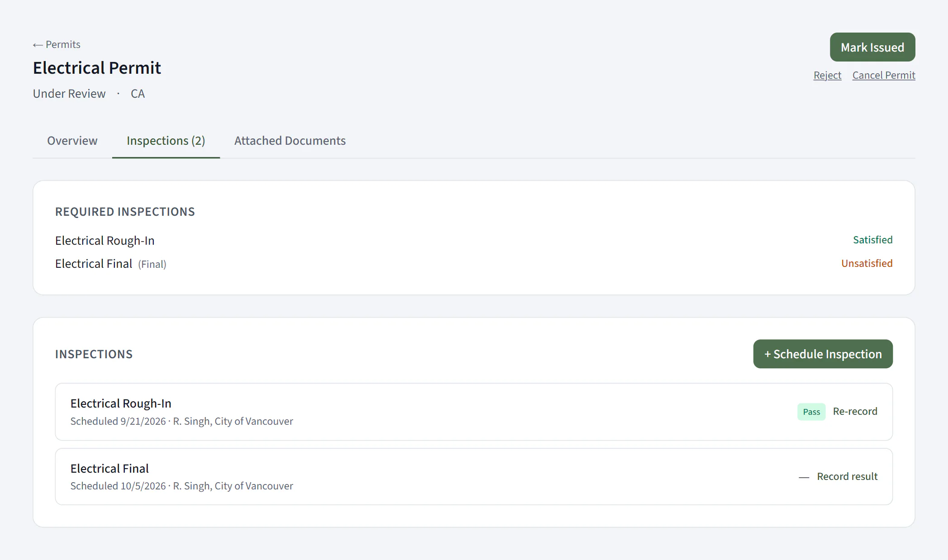Open the Electrical Final inspection card

pyautogui.click(x=474, y=476)
